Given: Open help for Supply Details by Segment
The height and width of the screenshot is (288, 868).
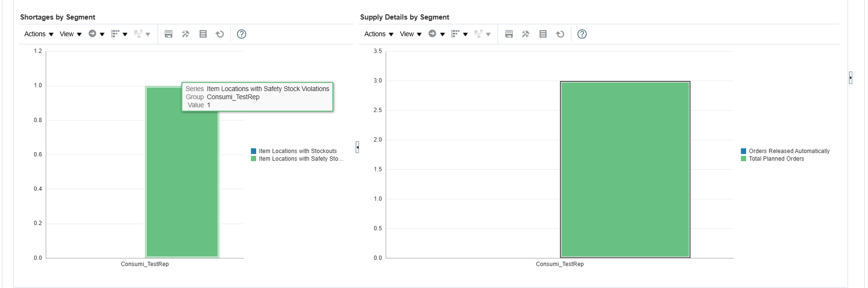Looking at the screenshot, I should pyautogui.click(x=582, y=34).
